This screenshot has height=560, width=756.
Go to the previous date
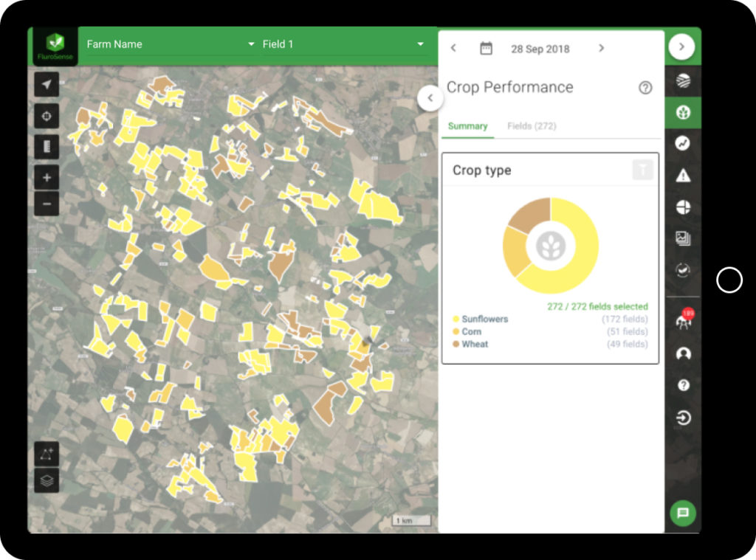coord(453,48)
